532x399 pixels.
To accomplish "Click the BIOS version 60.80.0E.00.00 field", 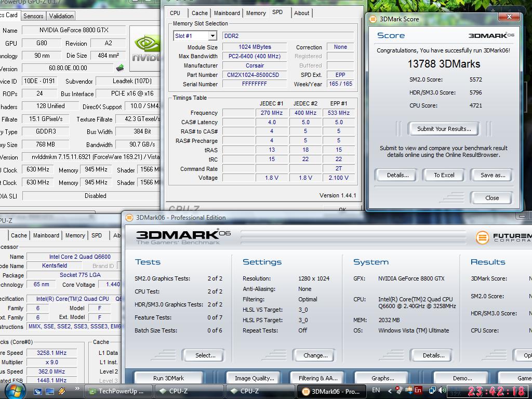I will (68, 68).
